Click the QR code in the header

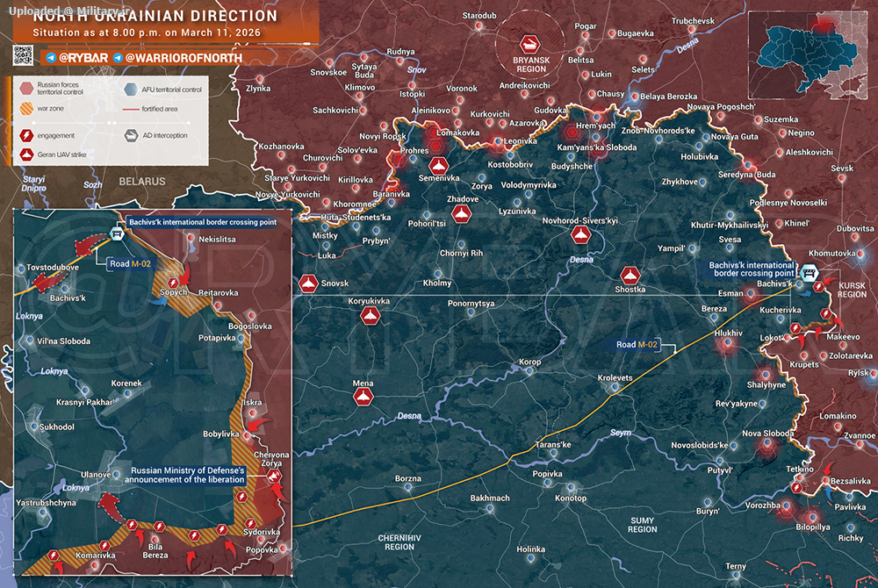click(x=24, y=56)
